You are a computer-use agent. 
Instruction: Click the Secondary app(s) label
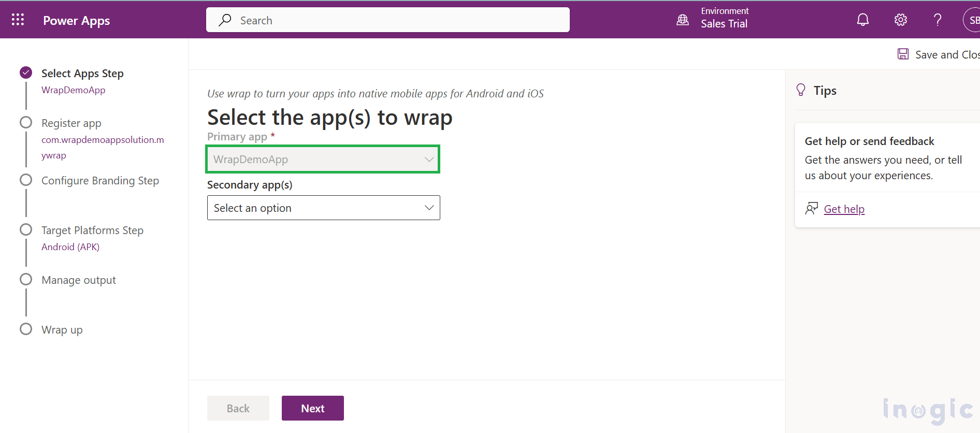pos(250,185)
